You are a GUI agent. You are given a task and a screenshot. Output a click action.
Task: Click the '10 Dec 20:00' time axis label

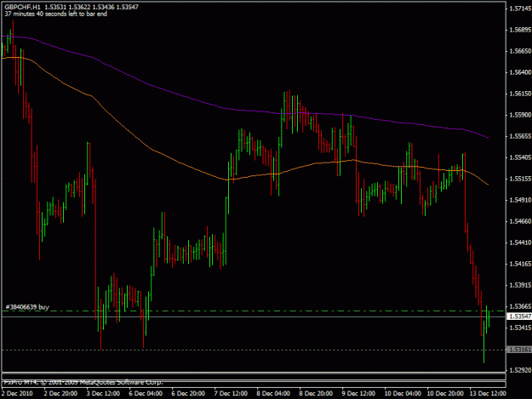445,394
